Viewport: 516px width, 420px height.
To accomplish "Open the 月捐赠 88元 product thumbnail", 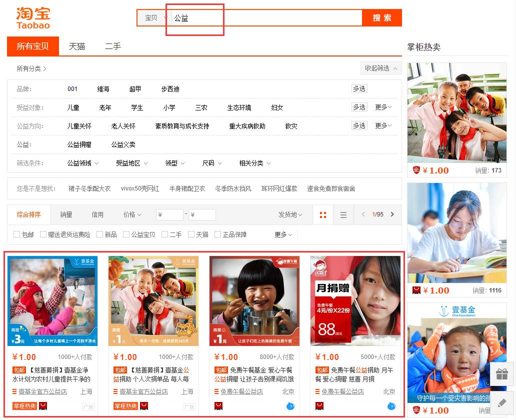I will point(355,301).
